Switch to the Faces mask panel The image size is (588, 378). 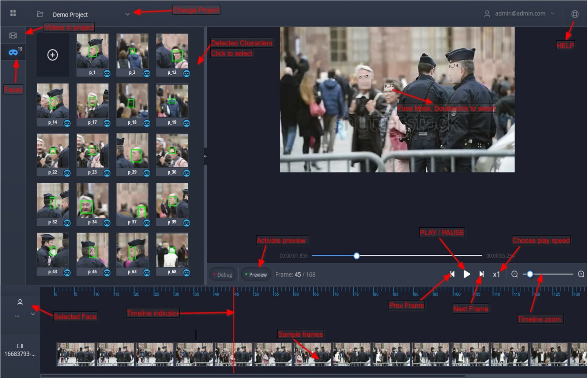tap(13, 53)
